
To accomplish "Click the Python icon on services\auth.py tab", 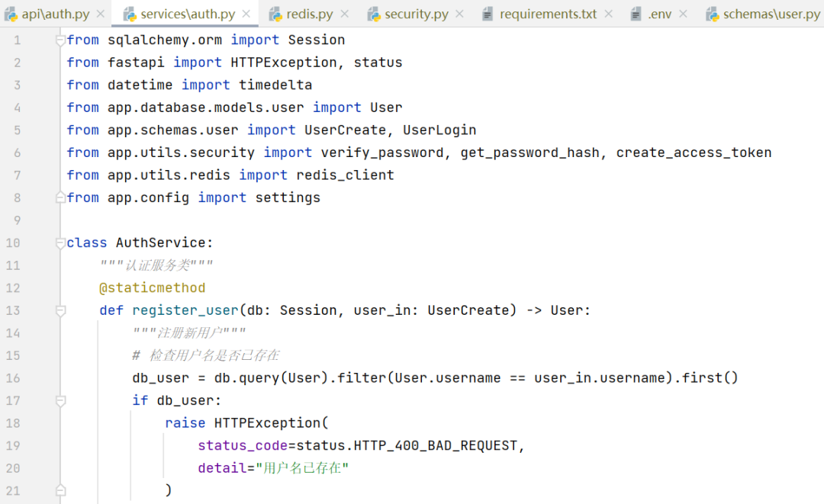I will pyautogui.click(x=130, y=13).
